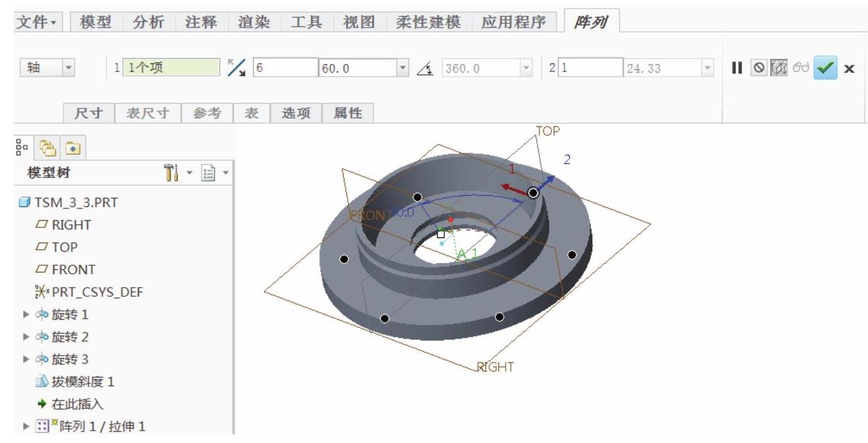This screenshot has height=443, width=868.
Task: Click the A_1 axis label
Action: click(468, 253)
